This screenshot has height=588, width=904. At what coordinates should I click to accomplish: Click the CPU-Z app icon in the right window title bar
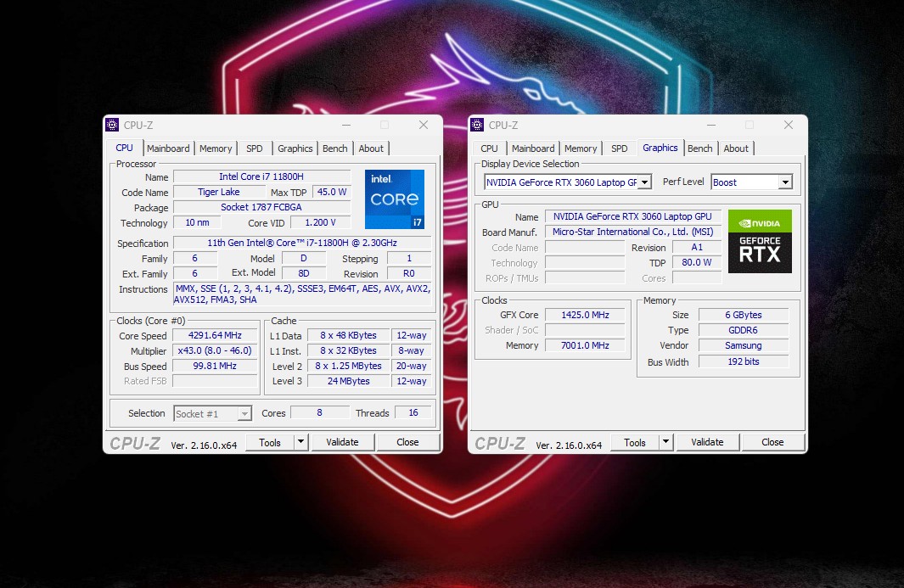coord(477,125)
